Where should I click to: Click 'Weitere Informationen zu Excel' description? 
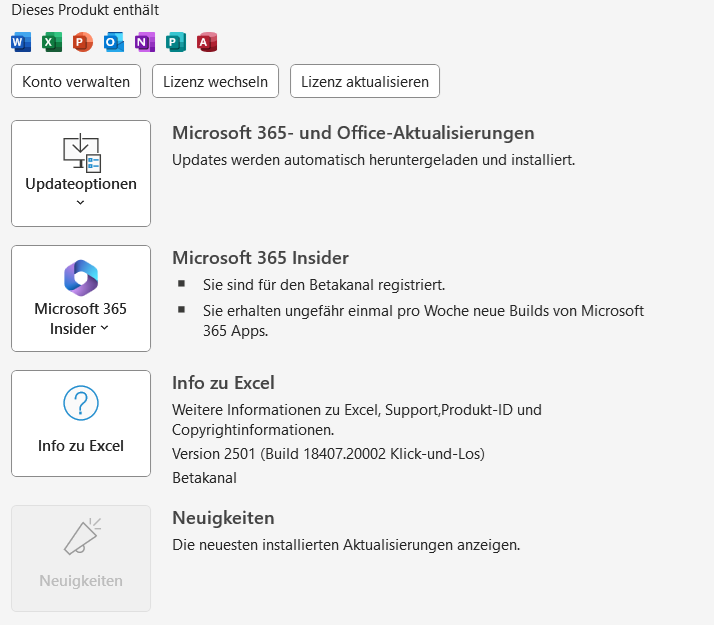[x=357, y=420]
